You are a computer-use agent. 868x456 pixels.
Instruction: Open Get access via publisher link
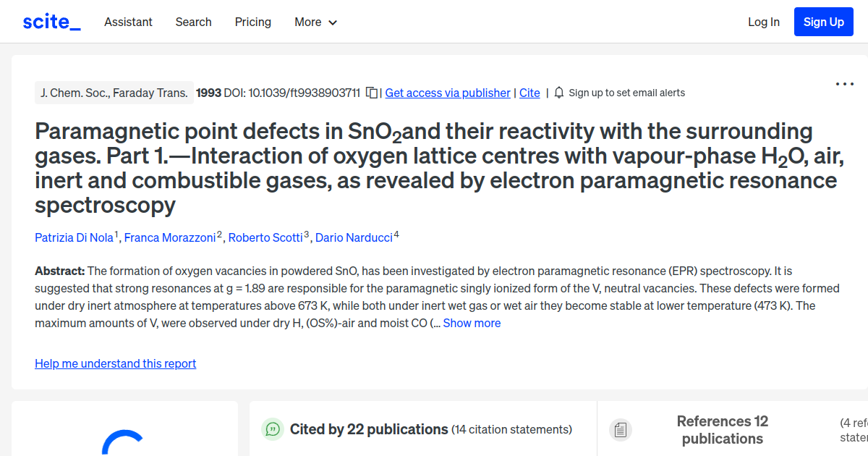tap(447, 93)
